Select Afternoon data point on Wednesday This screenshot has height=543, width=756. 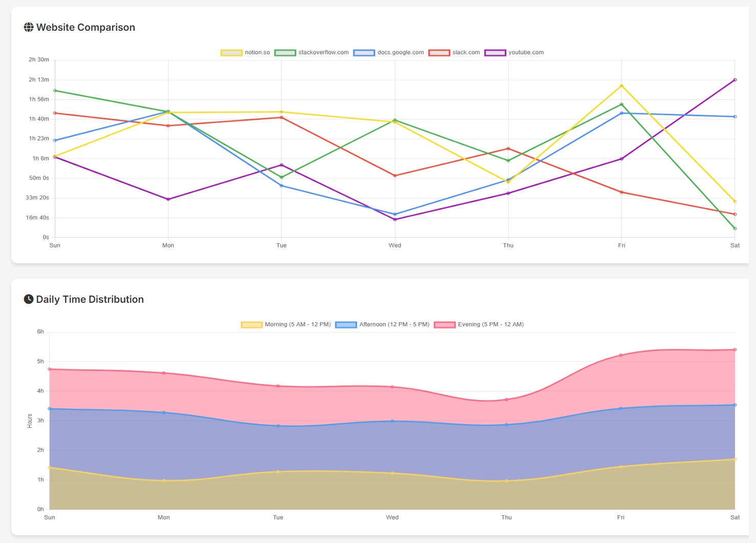coord(392,421)
